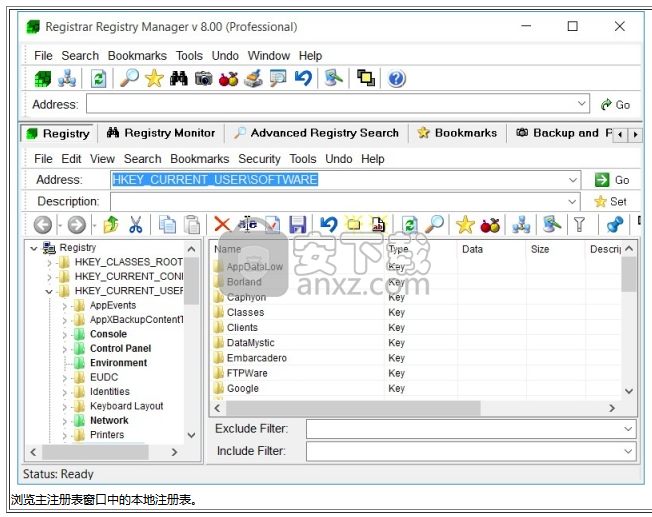This screenshot has width=652, height=517.
Task: Switch to the Bookmarks tab
Action: [x=457, y=133]
